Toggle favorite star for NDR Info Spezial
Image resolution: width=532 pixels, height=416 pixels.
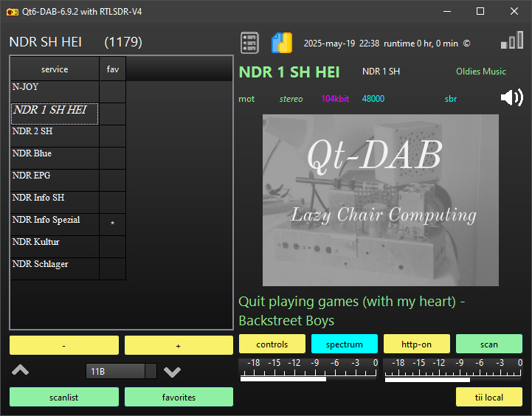(113, 224)
